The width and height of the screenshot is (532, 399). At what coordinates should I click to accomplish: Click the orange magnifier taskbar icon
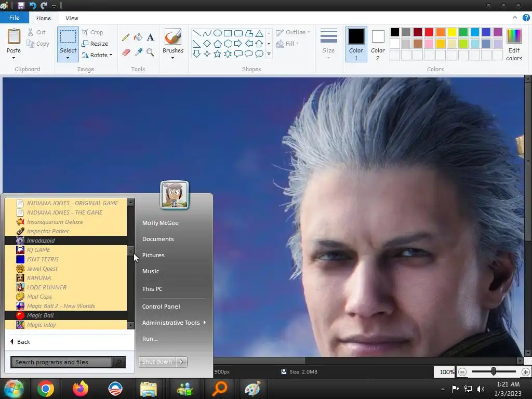220,389
